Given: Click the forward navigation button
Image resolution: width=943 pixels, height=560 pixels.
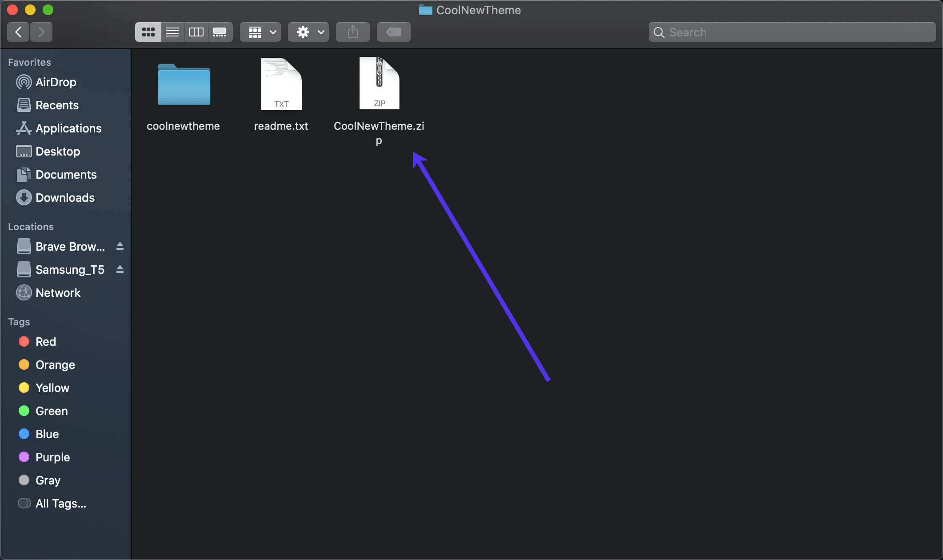Looking at the screenshot, I should tap(40, 31).
